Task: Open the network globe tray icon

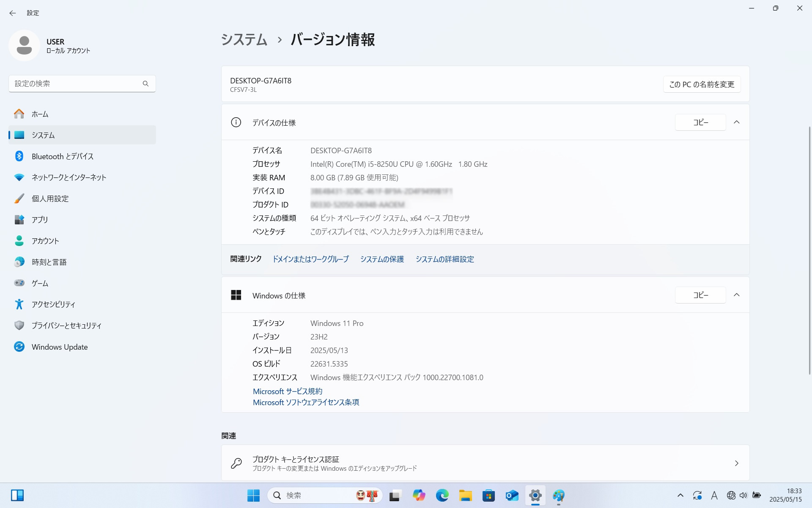Action: coord(731,495)
